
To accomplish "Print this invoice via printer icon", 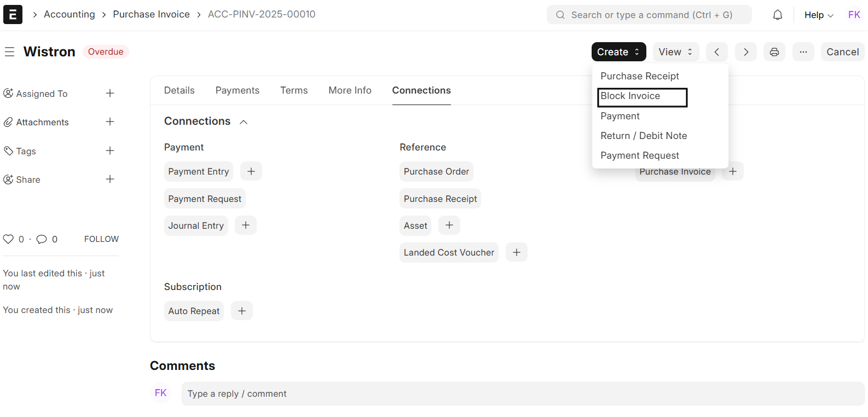I will tap(774, 52).
